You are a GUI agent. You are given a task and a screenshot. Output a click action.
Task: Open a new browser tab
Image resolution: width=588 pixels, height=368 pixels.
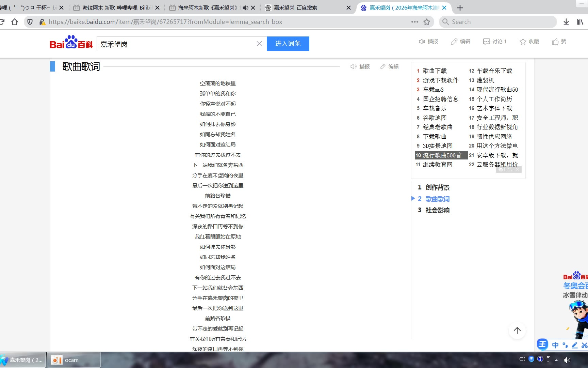click(x=460, y=8)
